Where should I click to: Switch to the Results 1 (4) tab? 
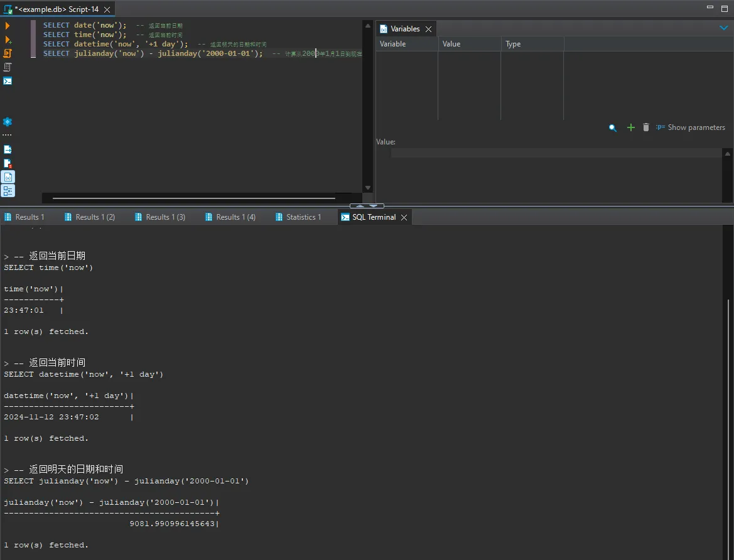(230, 217)
